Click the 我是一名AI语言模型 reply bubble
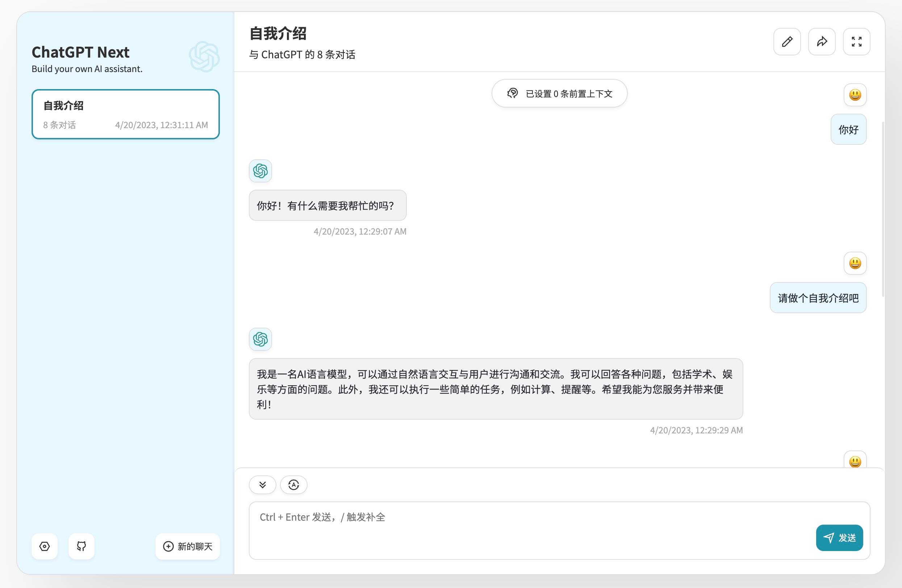 [496, 389]
